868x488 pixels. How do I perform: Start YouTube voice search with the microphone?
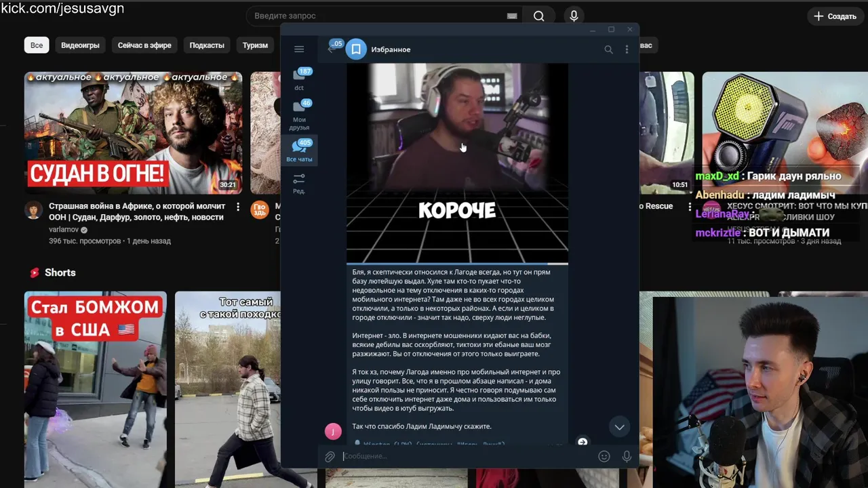coord(574,16)
